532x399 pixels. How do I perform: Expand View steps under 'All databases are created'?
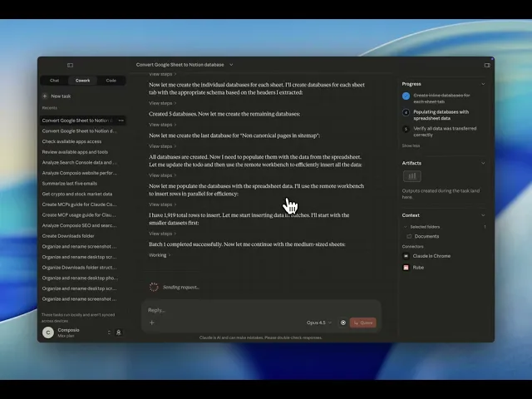pyautogui.click(x=163, y=175)
